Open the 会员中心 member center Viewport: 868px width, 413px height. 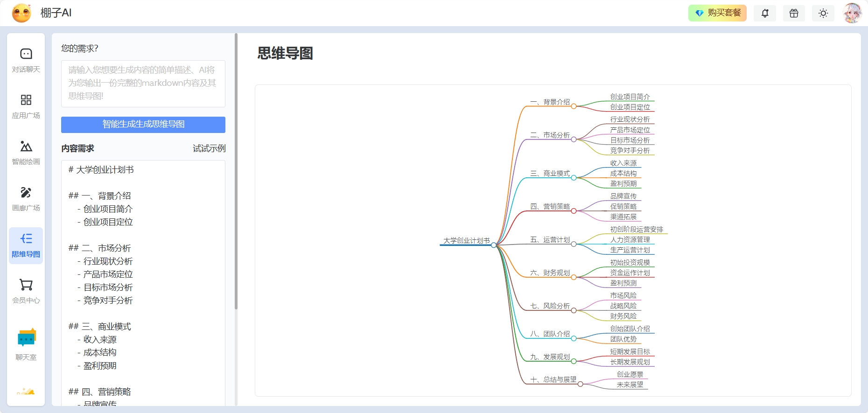pyautogui.click(x=26, y=292)
